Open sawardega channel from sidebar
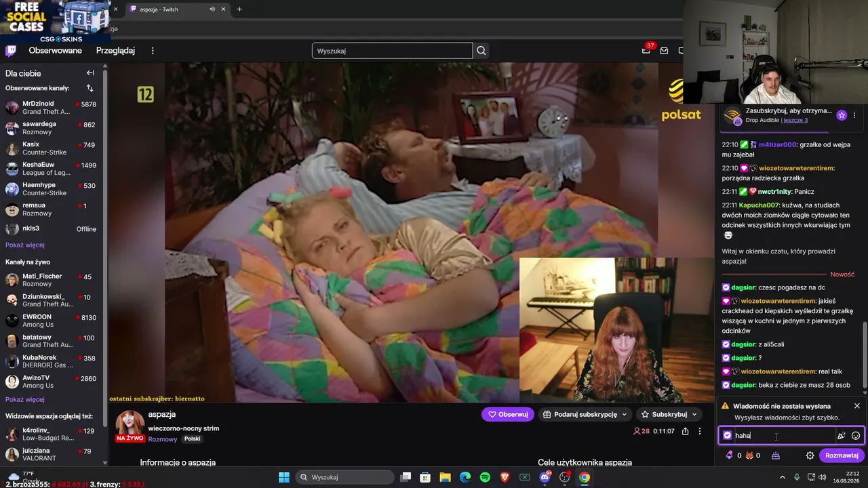 coord(52,128)
